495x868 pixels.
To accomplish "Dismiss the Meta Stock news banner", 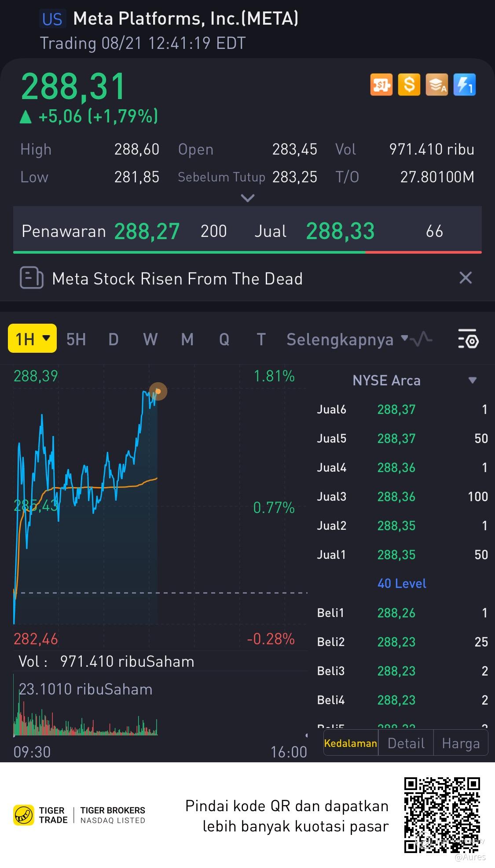I will (465, 278).
